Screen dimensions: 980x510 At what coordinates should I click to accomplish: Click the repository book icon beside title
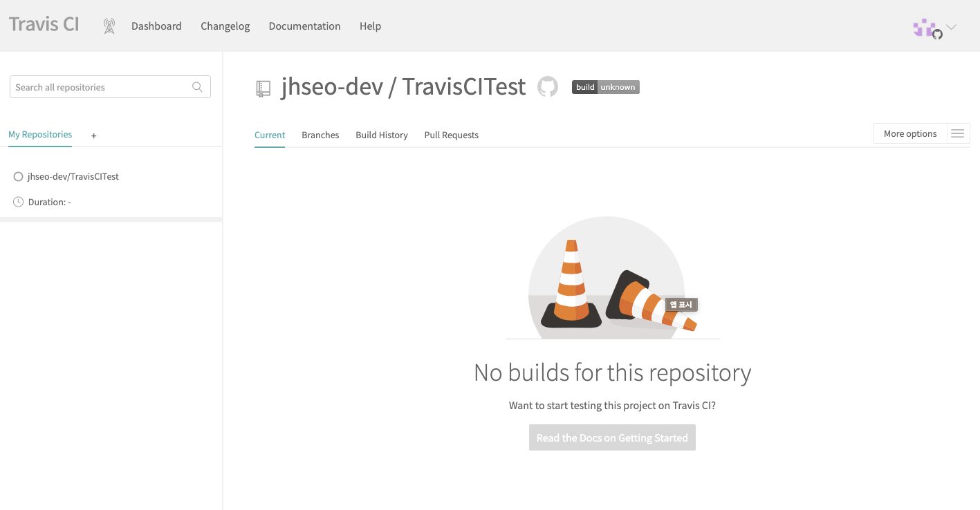263,88
